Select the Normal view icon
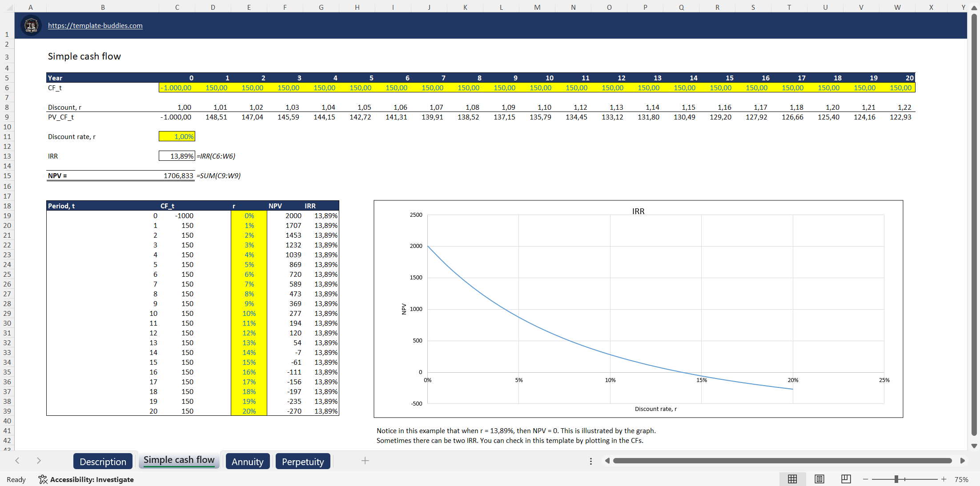Image resolution: width=980 pixels, height=486 pixels. click(x=792, y=479)
